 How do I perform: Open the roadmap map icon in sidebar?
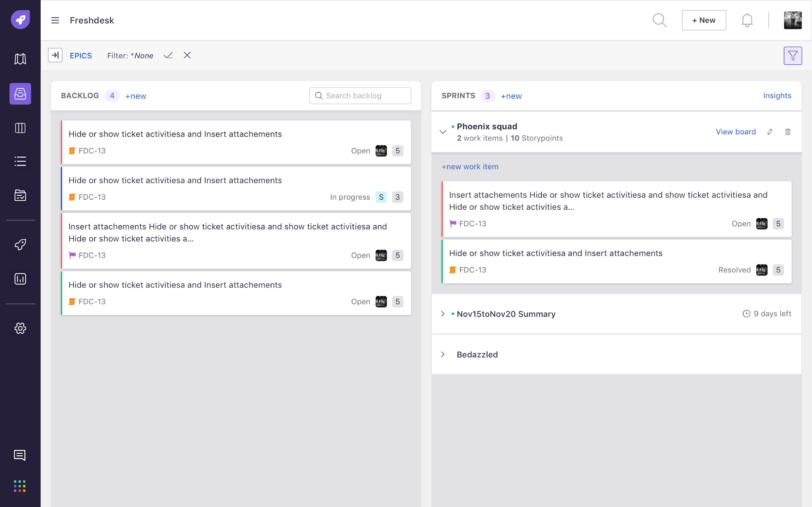click(20, 59)
